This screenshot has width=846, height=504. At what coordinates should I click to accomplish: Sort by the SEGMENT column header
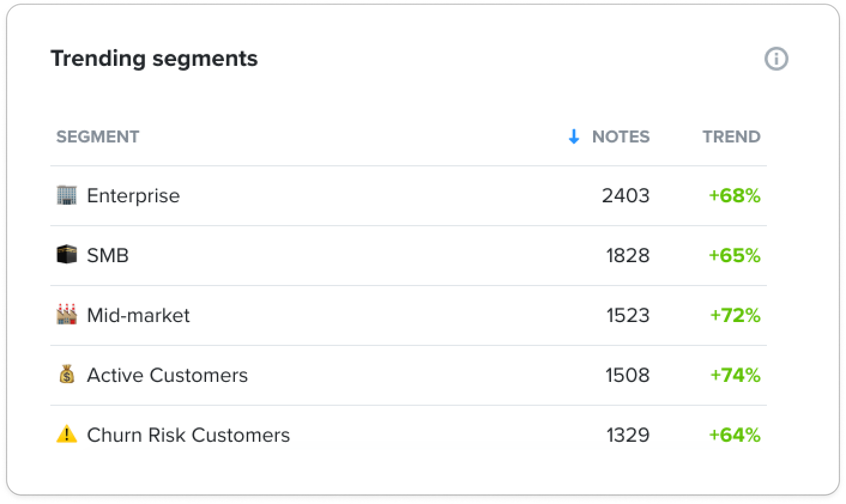pos(98,136)
